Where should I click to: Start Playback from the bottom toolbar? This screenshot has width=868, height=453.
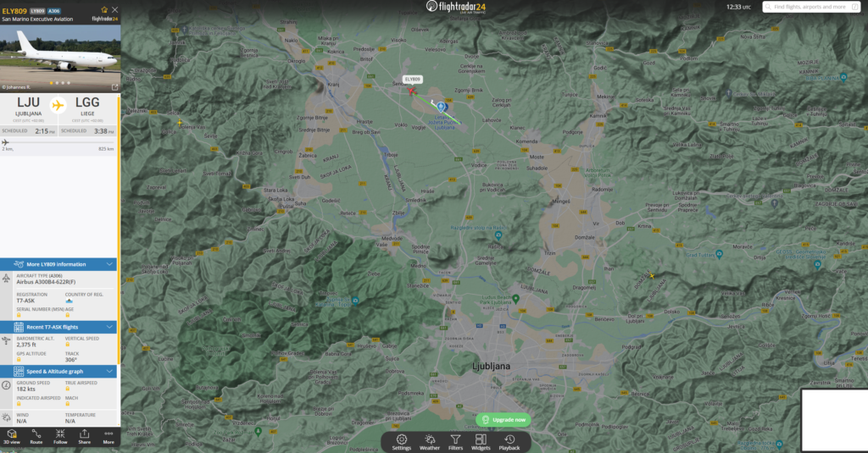[x=509, y=441]
